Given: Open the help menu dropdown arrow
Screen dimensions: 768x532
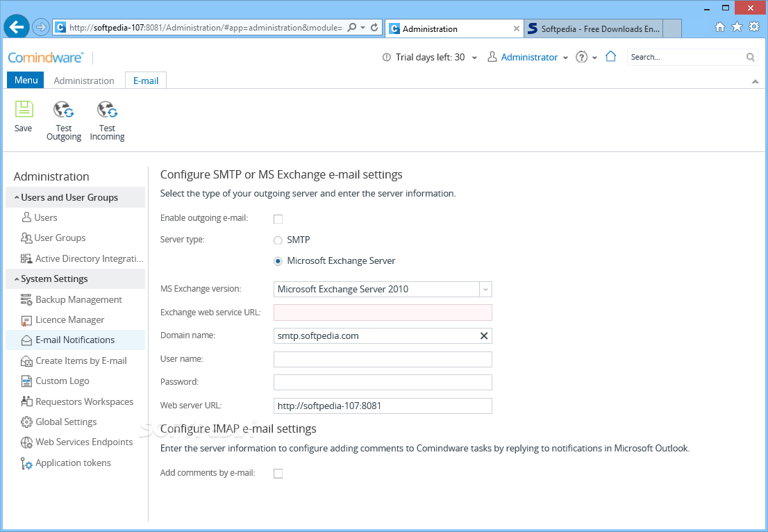Looking at the screenshot, I should pos(594,58).
